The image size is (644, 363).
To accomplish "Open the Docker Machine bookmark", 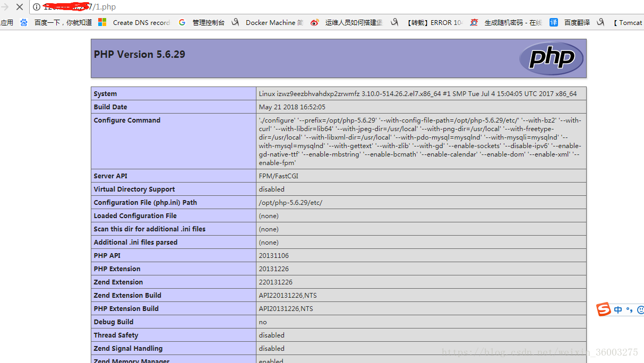I will pos(274,22).
